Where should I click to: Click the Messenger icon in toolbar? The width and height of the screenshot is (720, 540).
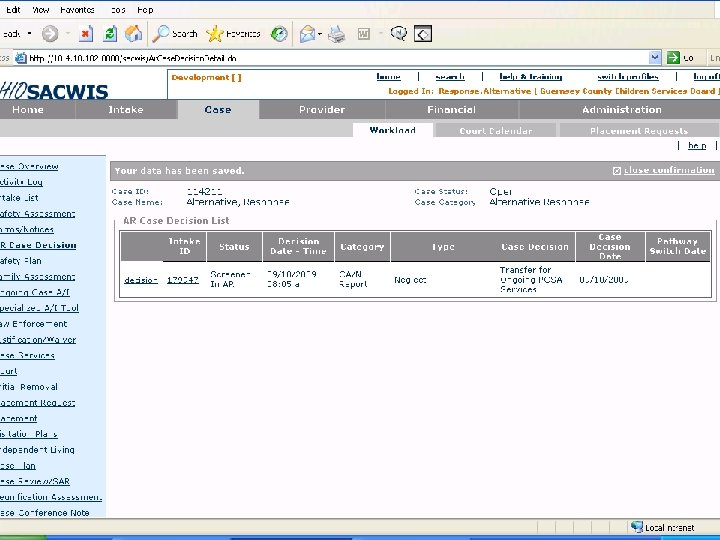point(398,34)
